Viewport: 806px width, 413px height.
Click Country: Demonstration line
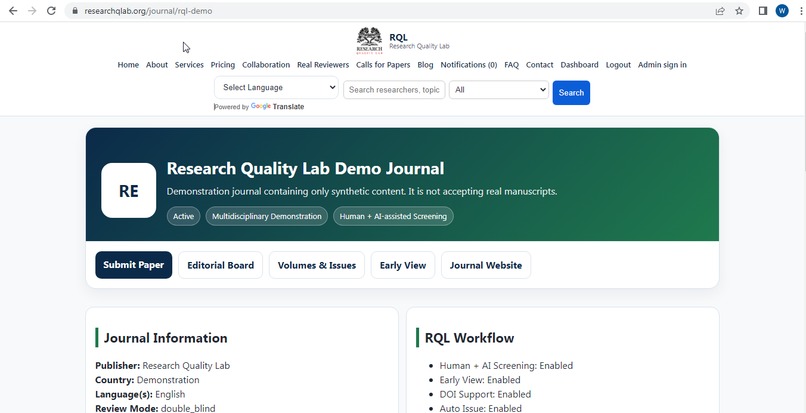click(x=147, y=380)
